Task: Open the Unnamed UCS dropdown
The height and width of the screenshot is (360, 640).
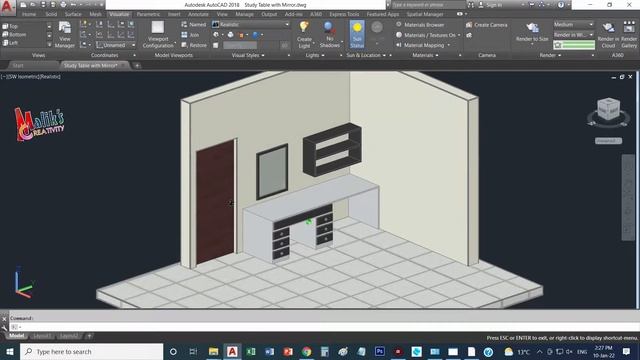Action: click(116, 45)
